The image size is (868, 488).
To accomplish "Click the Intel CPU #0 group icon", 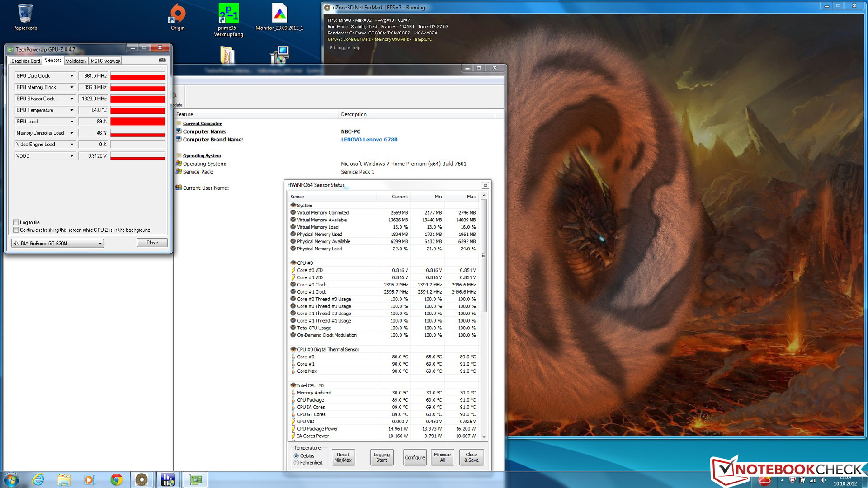I will tap(293, 385).
